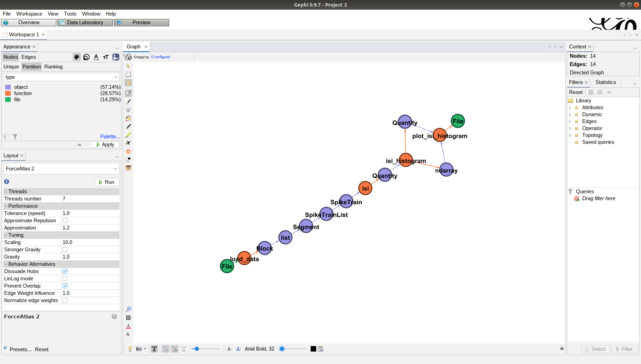Open the Palette... link
The image size is (641, 364).
click(x=110, y=137)
